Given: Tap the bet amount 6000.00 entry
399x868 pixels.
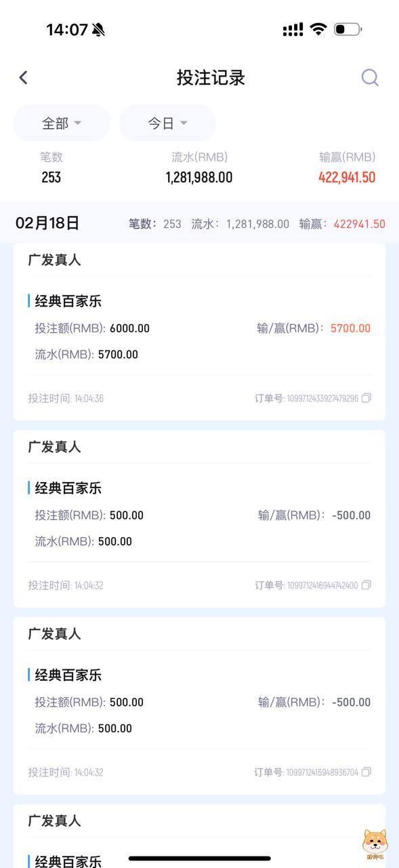Looking at the screenshot, I should pyautogui.click(x=89, y=328).
